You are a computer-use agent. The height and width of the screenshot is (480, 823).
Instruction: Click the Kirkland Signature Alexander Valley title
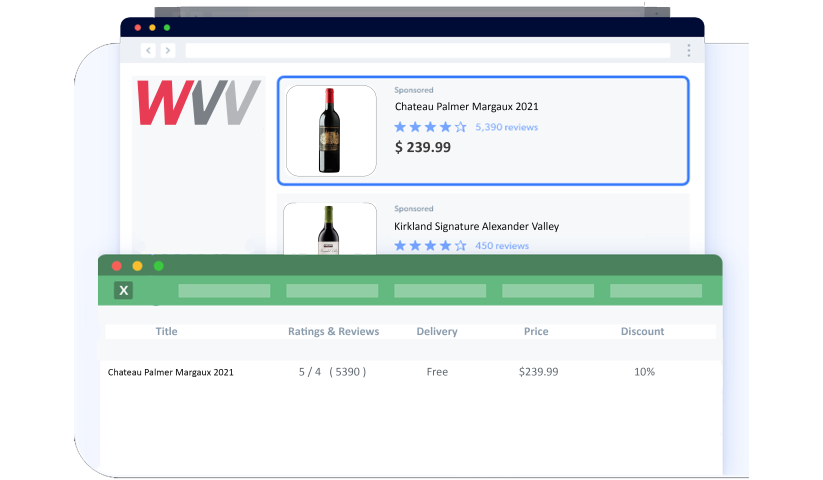pos(477,226)
